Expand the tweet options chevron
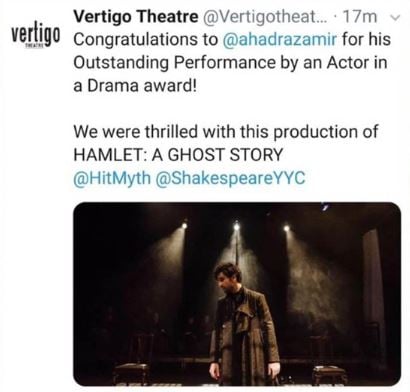Viewport: 410px width, 392px height. [395, 17]
